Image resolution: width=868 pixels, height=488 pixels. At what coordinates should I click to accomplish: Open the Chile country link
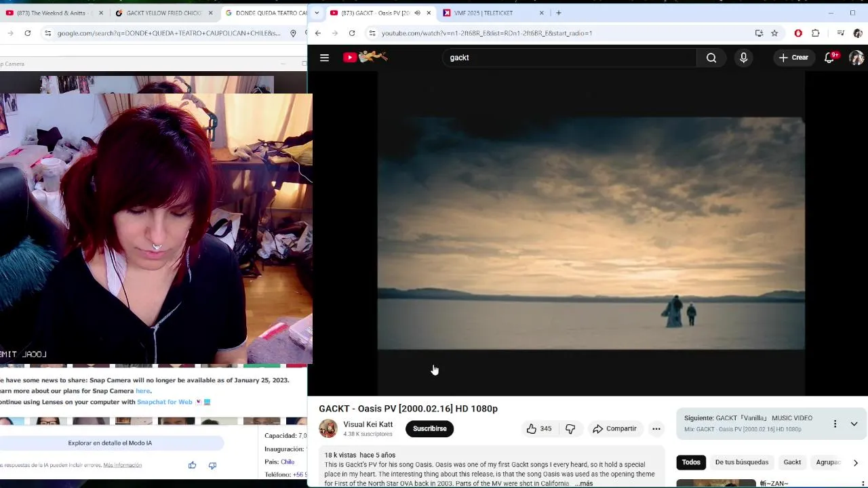(x=288, y=462)
